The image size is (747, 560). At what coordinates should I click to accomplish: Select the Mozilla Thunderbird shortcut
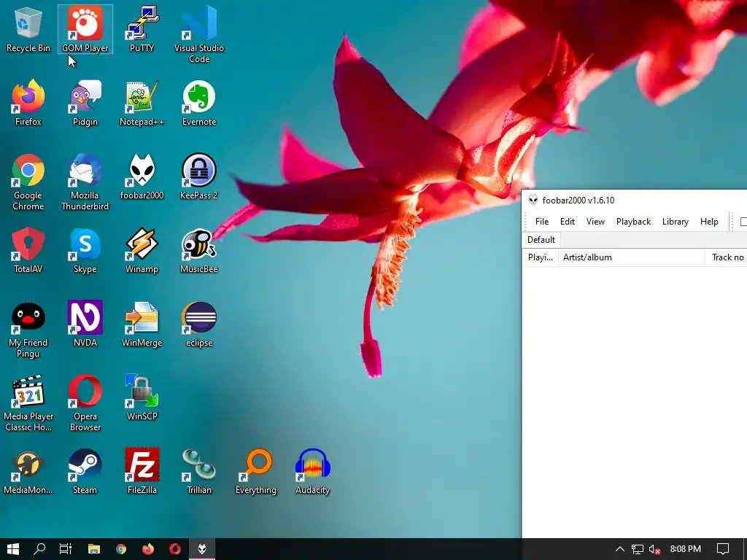point(85,182)
